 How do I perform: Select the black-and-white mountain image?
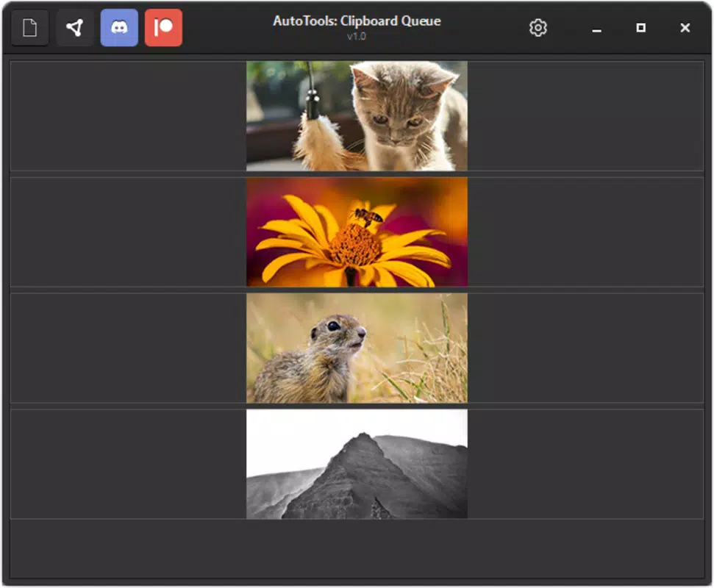(x=357, y=465)
